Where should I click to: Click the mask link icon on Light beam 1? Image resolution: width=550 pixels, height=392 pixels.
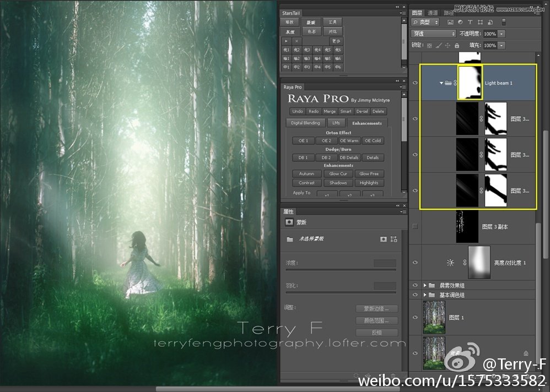(x=455, y=83)
